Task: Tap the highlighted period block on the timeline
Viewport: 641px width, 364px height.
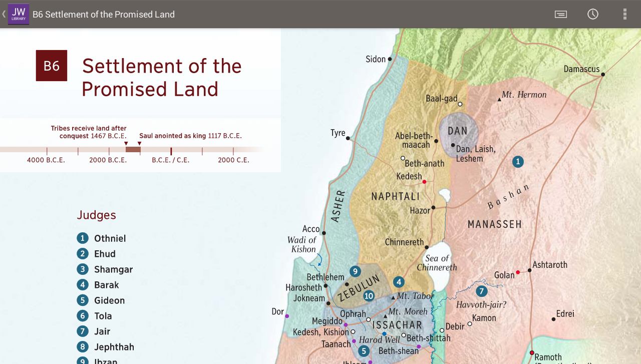Action: (x=133, y=150)
